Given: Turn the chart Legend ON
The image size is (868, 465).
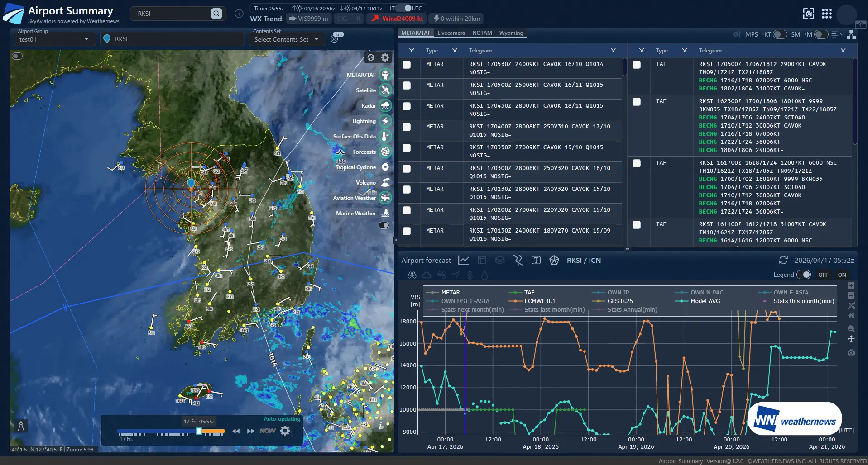Looking at the screenshot, I should pos(841,275).
